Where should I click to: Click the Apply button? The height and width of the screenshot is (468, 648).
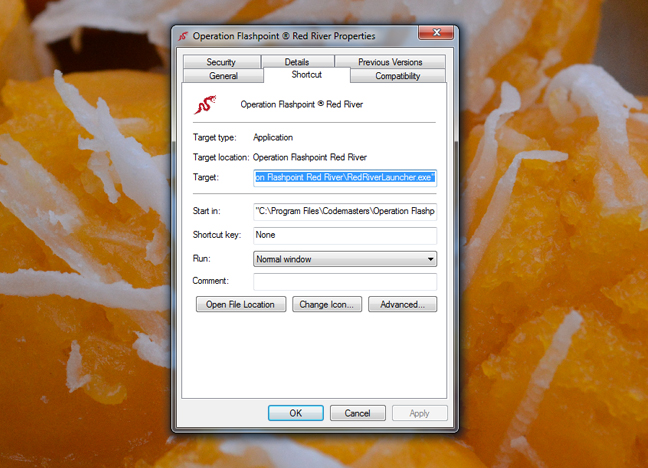[419, 413]
